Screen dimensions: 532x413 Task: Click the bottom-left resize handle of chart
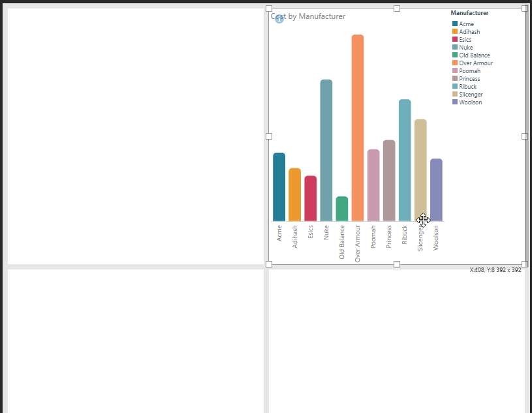pyautogui.click(x=269, y=264)
